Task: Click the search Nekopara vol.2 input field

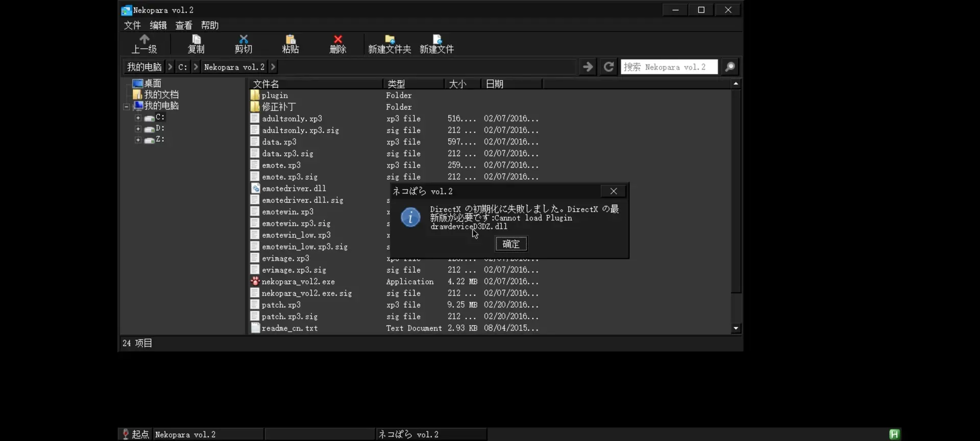Action: click(669, 67)
